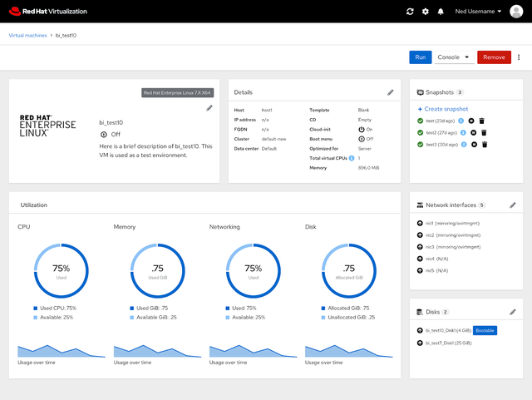This screenshot has height=400, width=532.
Task: Click the Disk .75 Allocated GiB donut chart
Action: (x=349, y=270)
